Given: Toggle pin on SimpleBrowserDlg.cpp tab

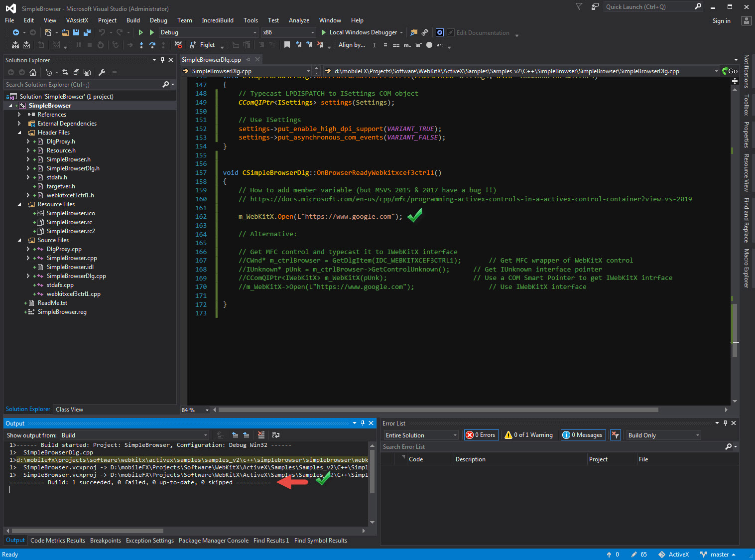Looking at the screenshot, I should 249,60.
